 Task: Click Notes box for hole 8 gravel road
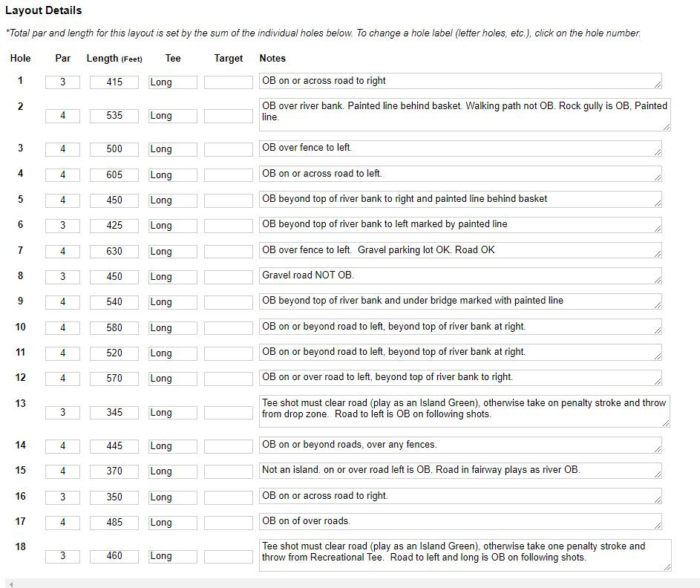pos(458,275)
